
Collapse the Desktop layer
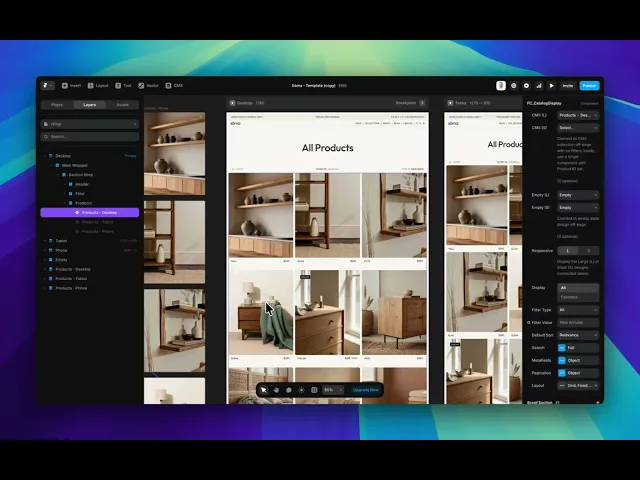44,156
